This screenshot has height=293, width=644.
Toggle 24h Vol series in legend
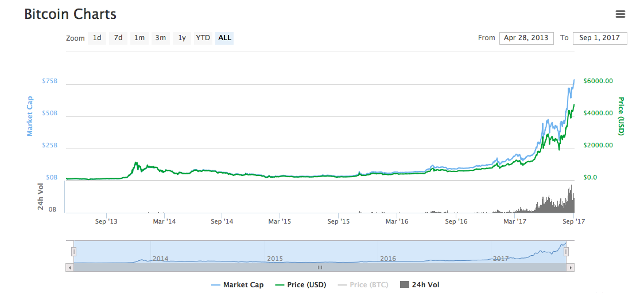(x=420, y=285)
